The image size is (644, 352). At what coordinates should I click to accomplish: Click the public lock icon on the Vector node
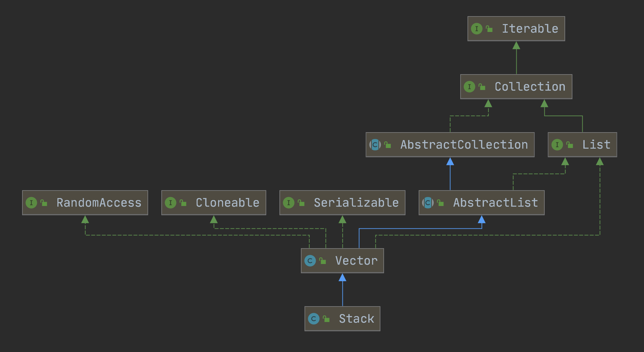[x=323, y=261]
